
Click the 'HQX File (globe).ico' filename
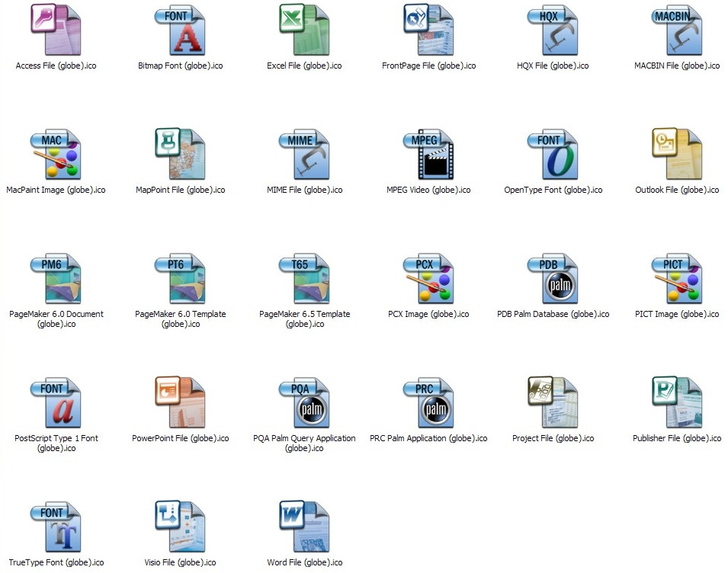[x=553, y=66]
